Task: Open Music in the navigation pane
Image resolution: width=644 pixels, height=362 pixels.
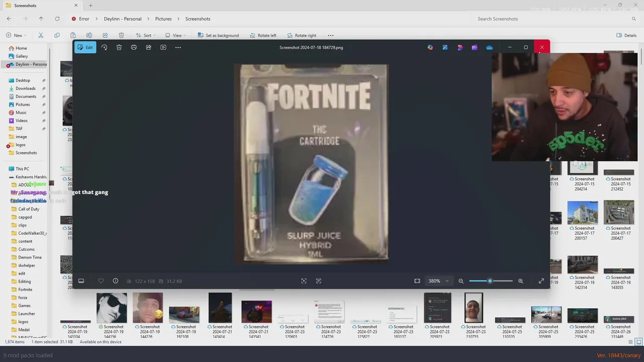Action: click(x=21, y=113)
